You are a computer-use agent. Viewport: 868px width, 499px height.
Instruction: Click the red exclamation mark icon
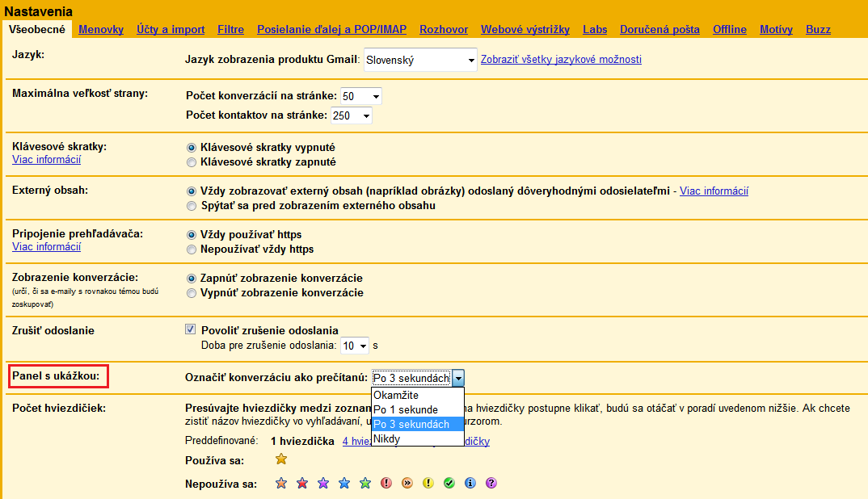pyautogui.click(x=386, y=483)
